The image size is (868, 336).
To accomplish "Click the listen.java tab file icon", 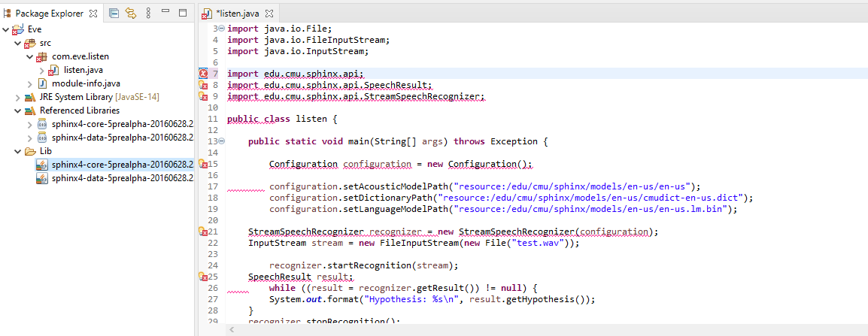I will pyautogui.click(x=208, y=14).
